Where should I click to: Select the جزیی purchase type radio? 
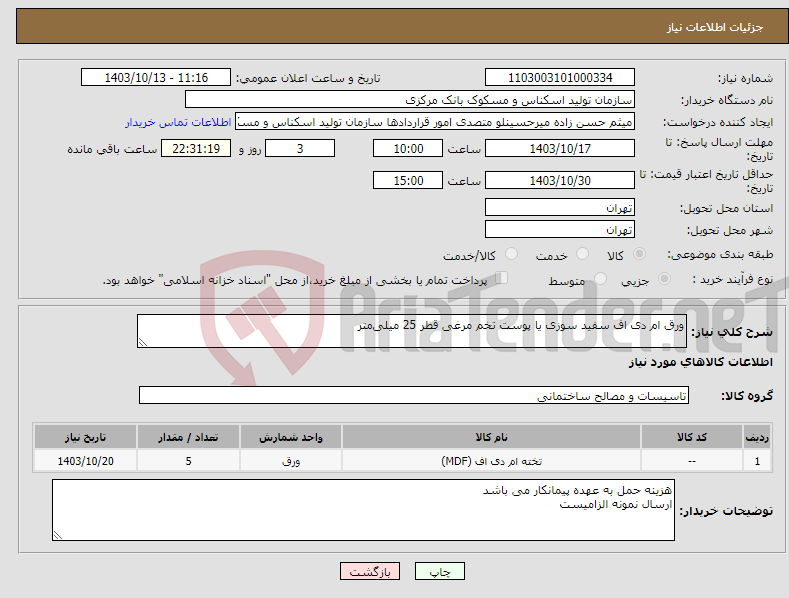(x=664, y=279)
